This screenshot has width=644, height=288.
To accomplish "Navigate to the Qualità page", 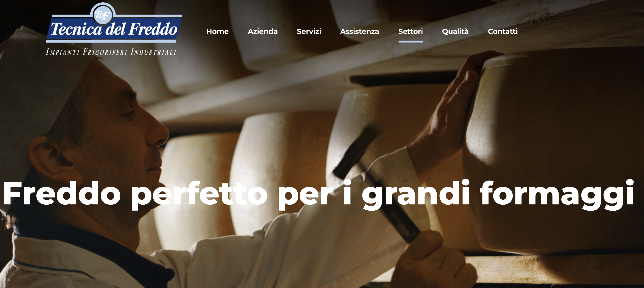I will 455,32.
